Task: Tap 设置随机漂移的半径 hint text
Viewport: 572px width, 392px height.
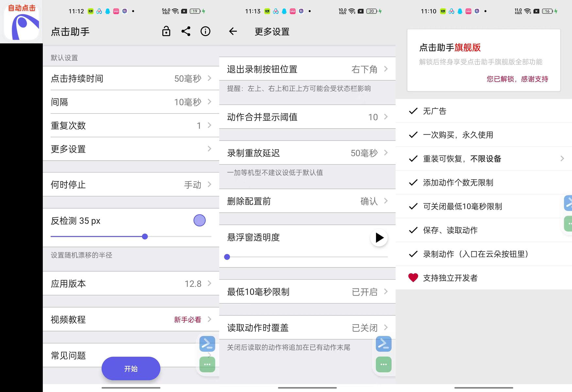Action: (x=81, y=255)
